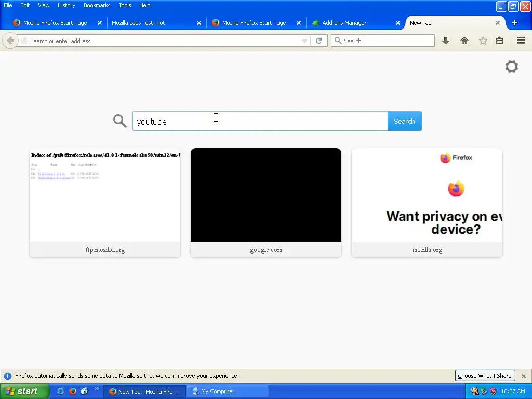Click the toolbar Search input box
The image size is (532, 399).
tap(383, 41)
